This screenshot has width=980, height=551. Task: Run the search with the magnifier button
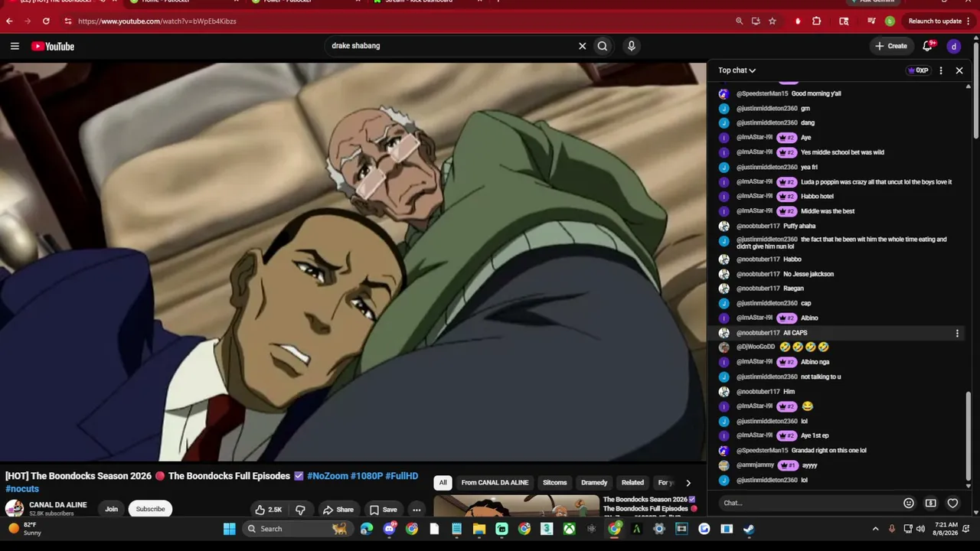pos(603,46)
